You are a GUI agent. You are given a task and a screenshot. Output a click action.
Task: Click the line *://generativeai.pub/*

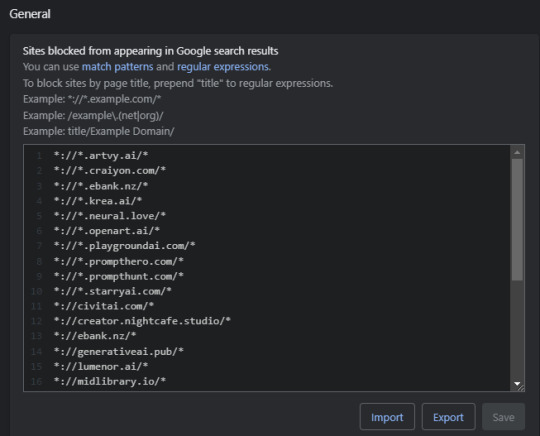(x=118, y=352)
